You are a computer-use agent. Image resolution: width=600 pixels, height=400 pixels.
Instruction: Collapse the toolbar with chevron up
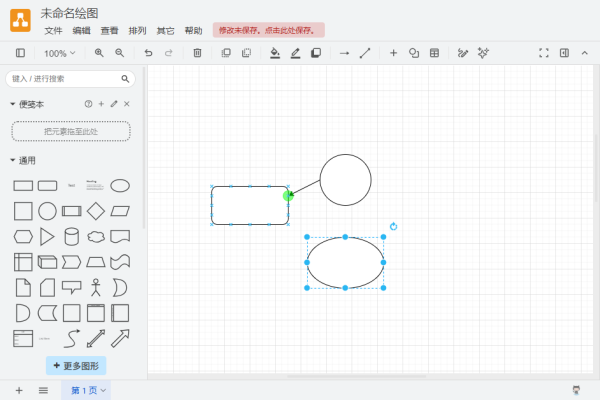click(x=585, y=53)
